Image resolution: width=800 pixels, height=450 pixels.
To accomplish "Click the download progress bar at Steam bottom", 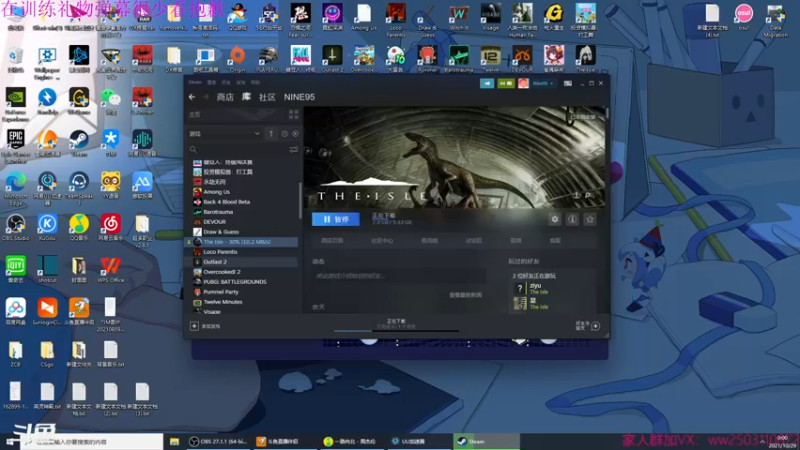I will pyautogui.click(x=396, y=331).
